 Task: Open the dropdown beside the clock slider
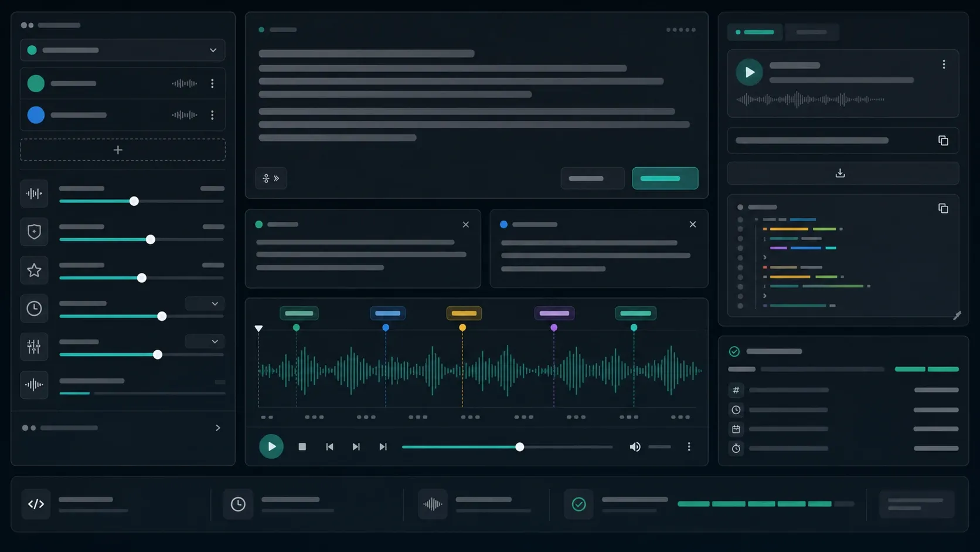(205, 303)
